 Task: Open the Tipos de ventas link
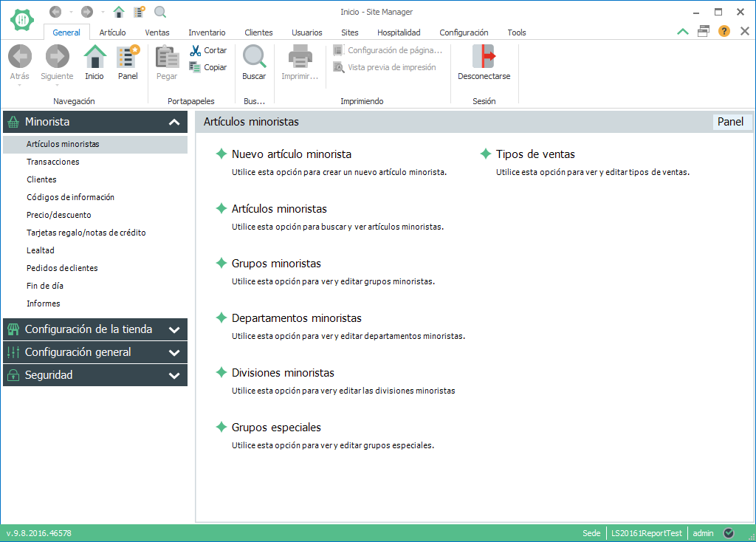(x=535, y=154)
